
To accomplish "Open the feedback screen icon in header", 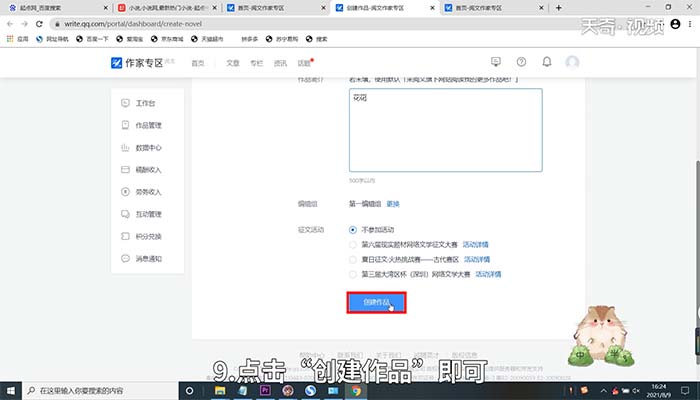I will [496, 62].
